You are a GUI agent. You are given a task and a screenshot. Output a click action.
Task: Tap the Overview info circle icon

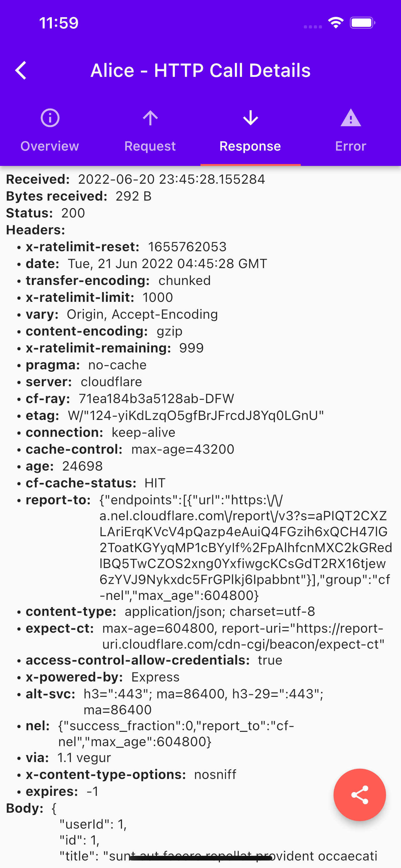coord(50,118)
